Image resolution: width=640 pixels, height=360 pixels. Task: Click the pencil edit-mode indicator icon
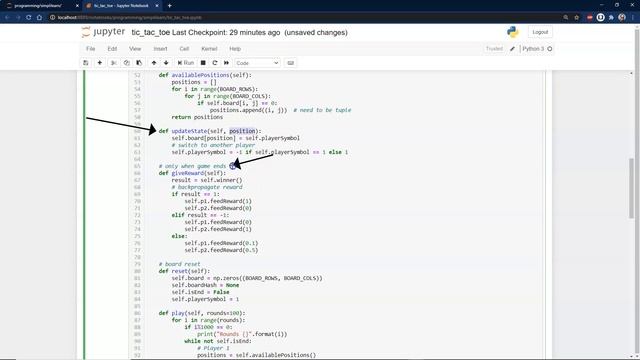512,49
